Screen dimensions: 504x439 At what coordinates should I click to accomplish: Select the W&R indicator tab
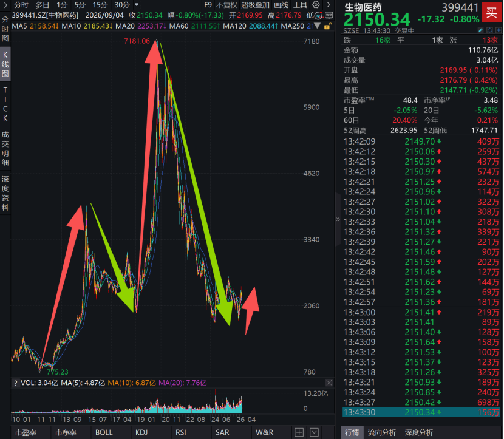(265, 432)
